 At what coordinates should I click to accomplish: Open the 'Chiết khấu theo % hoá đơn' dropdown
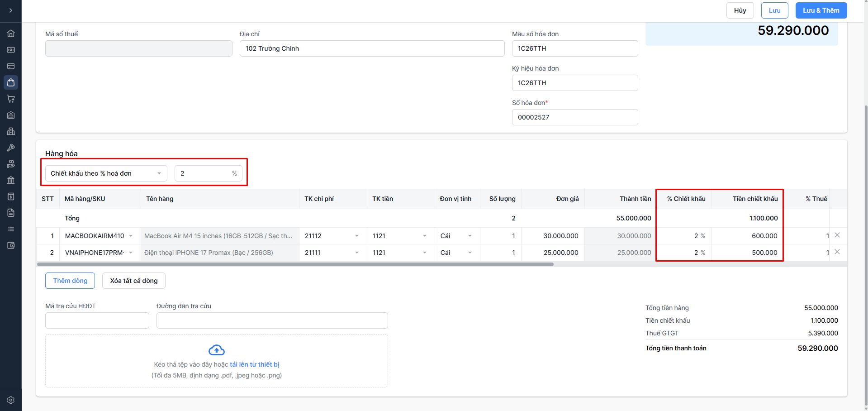point(106,173)
